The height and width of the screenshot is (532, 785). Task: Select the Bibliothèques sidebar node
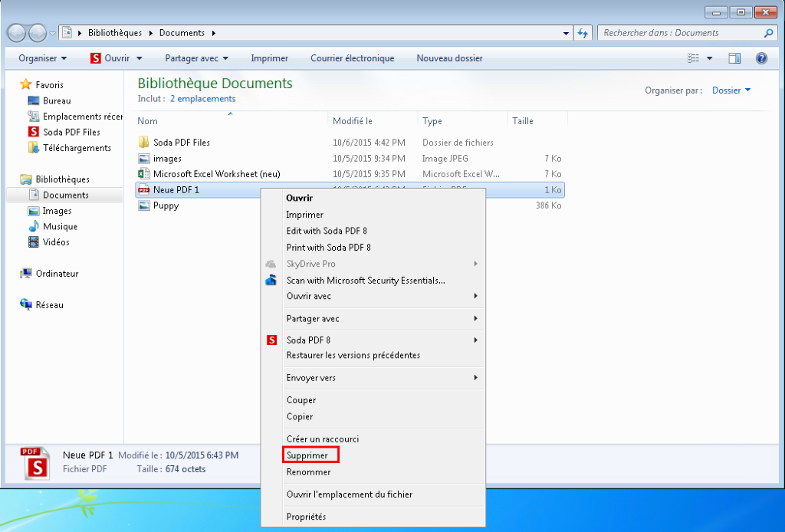[63, 179]
